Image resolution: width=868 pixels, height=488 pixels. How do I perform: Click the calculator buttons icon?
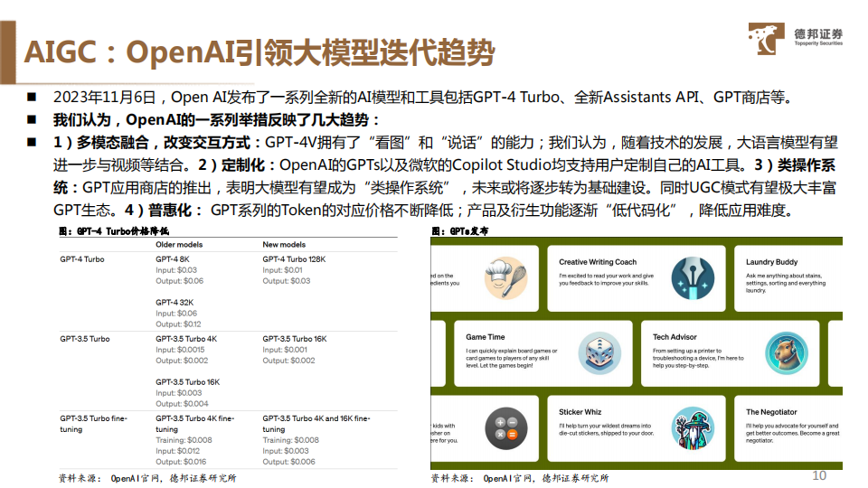pyautogui.click(x=506, y=428)
